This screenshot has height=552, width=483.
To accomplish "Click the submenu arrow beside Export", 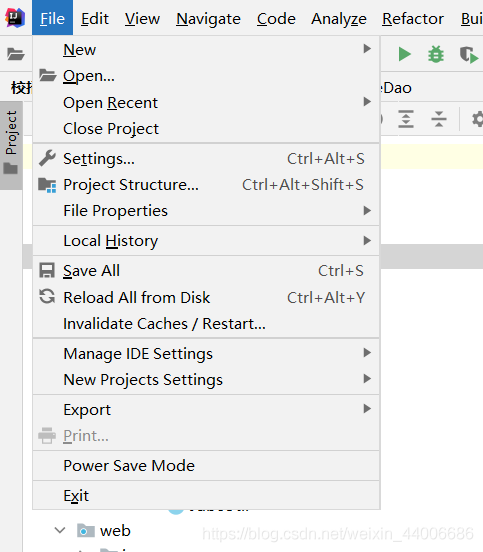I will coord(367,408).
